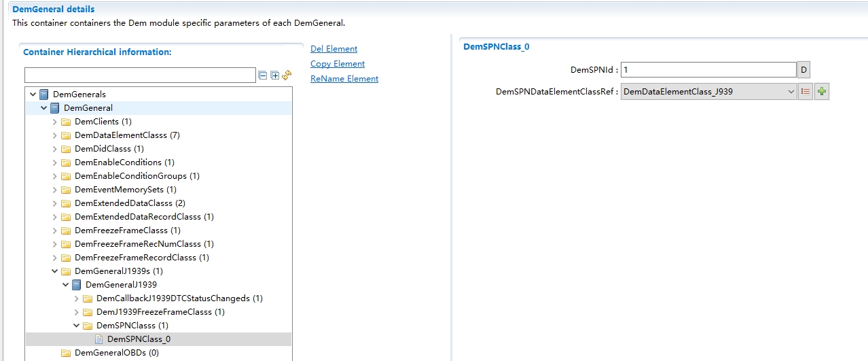Click the Copy Element link
Viewport: 868px width, 361px height.
(x=338, y=64)
